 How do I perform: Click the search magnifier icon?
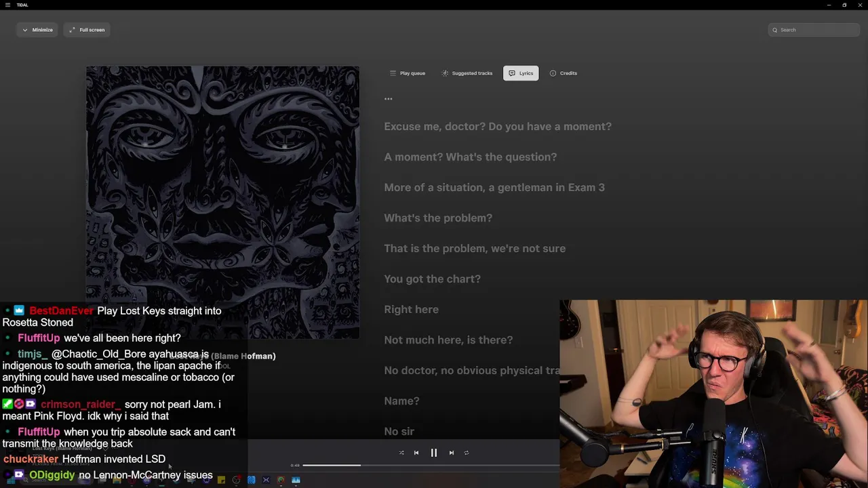775,30
